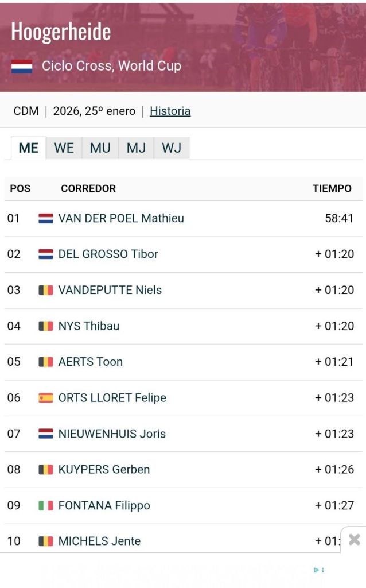Image resolution: width=366 pixels, height=588 pixels.
Task: Click the Dutch flag next to Nieuwenhuis Joris
Action: click(x=46, y=434)
